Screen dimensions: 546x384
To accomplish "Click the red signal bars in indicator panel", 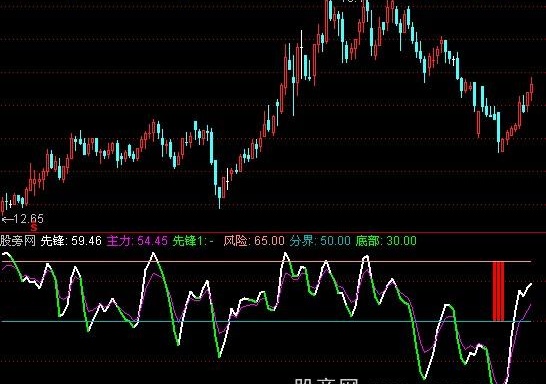I will pyautogui.click(x=498, y=291).
